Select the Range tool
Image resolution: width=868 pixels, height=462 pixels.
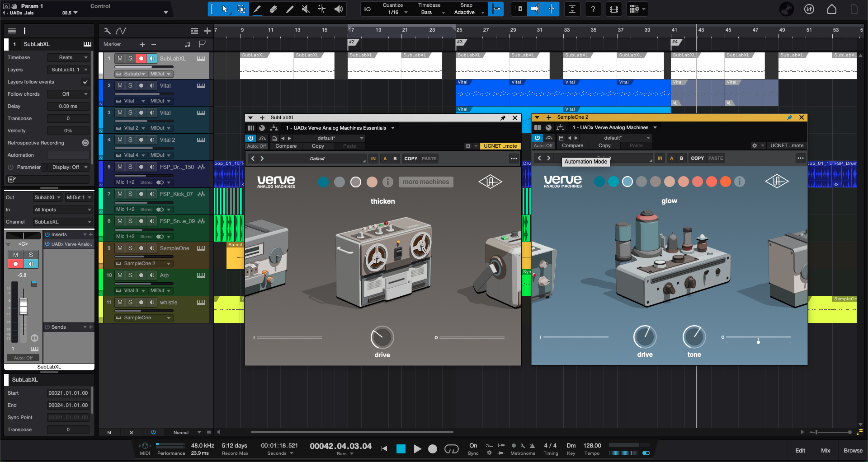241,9
